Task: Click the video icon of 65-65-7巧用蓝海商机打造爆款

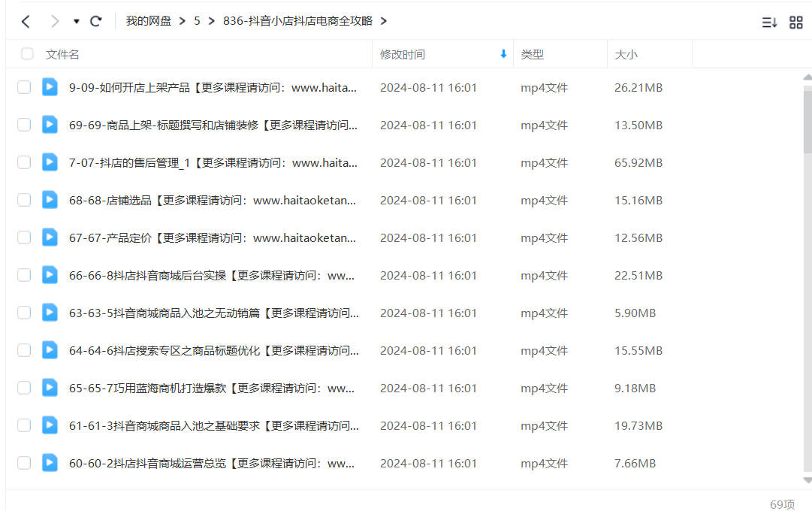Action: [x=50, y=387]
